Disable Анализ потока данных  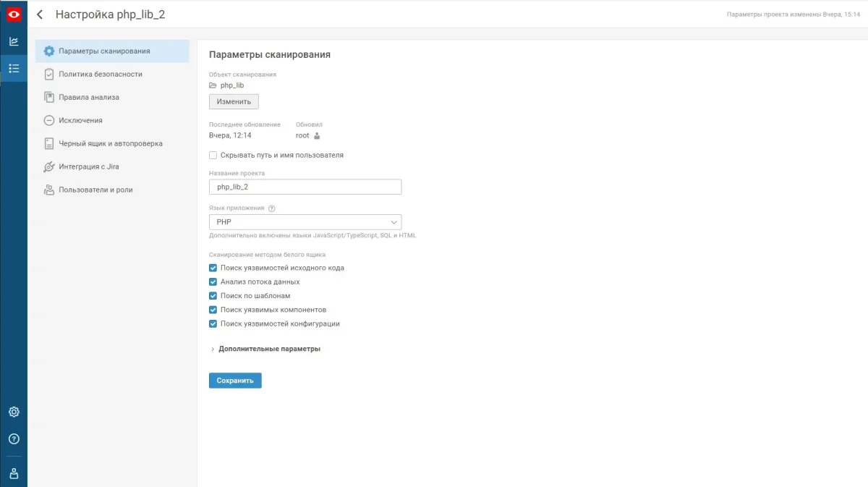[213, 281]
